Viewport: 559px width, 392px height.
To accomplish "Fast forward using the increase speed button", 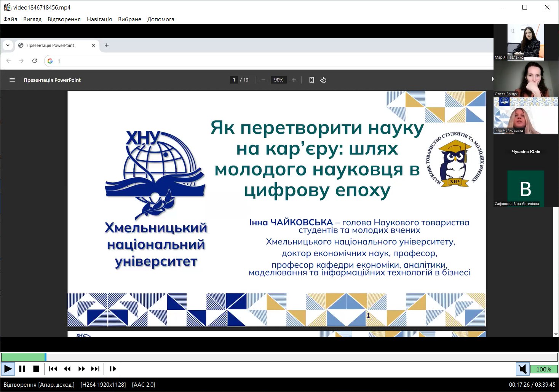I will [81, 369].
